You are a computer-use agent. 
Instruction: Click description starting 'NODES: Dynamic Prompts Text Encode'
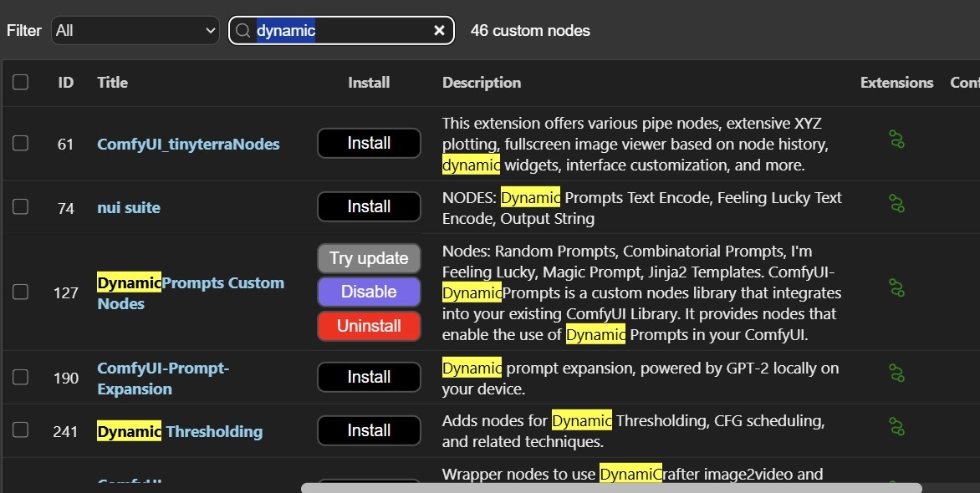tap(642, 208)
